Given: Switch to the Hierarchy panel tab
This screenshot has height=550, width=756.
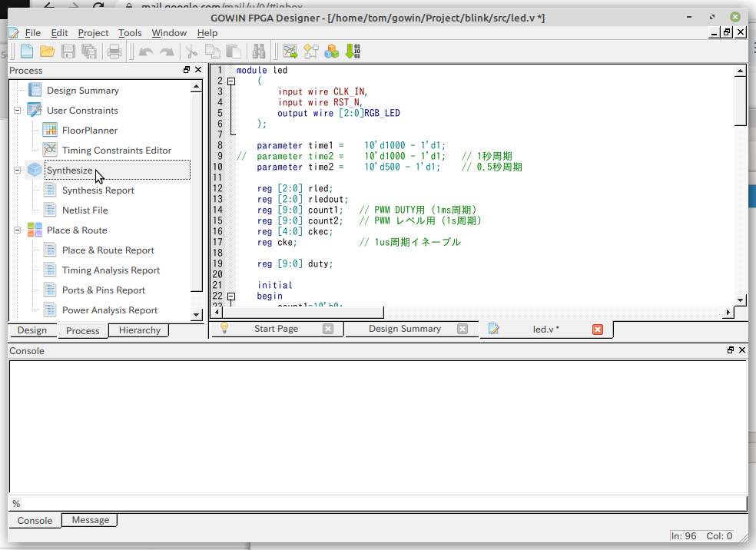Looking at the screenshot, I should pyautogui.click(x=139, y=330).
